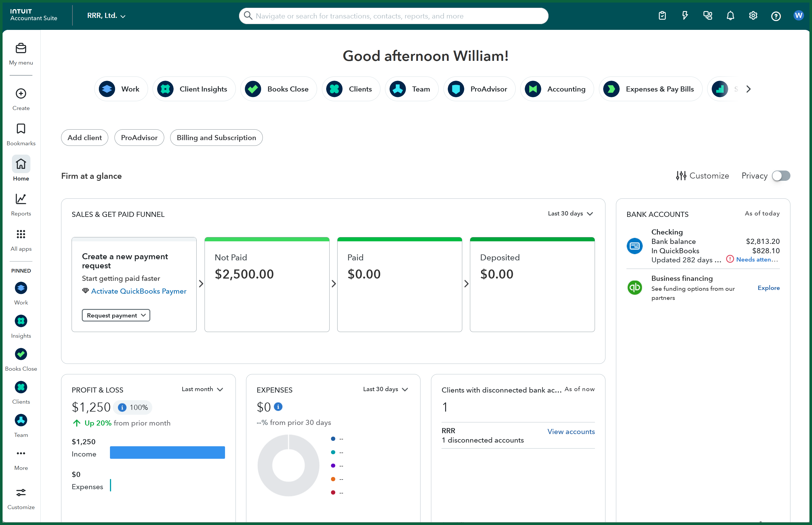Open the Request payment dropdown
Screen dimensions: 812x525
click(x=116, y=315)
